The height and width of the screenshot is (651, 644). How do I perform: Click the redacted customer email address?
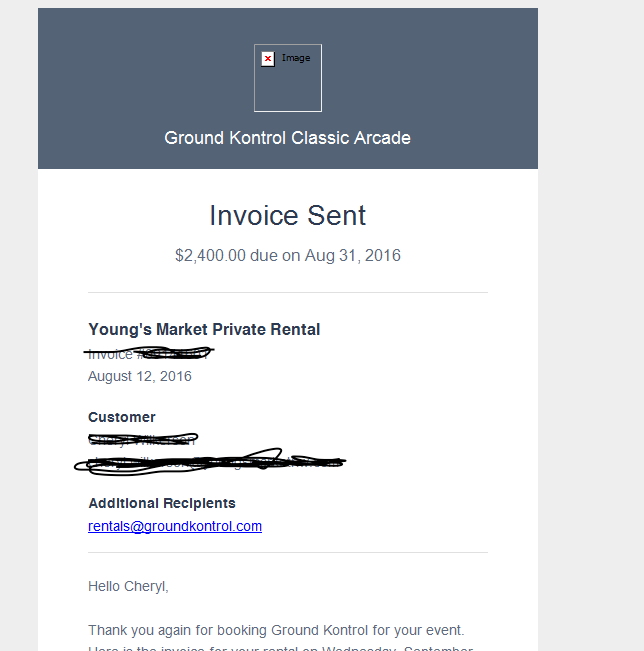point(210,462)
